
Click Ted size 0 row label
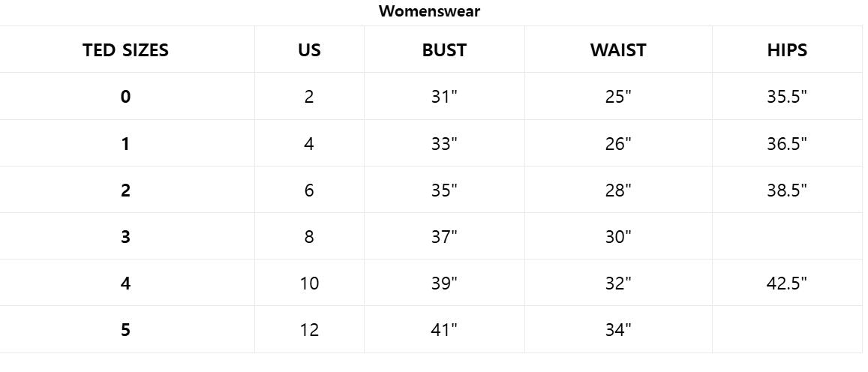tap(125, 97)
